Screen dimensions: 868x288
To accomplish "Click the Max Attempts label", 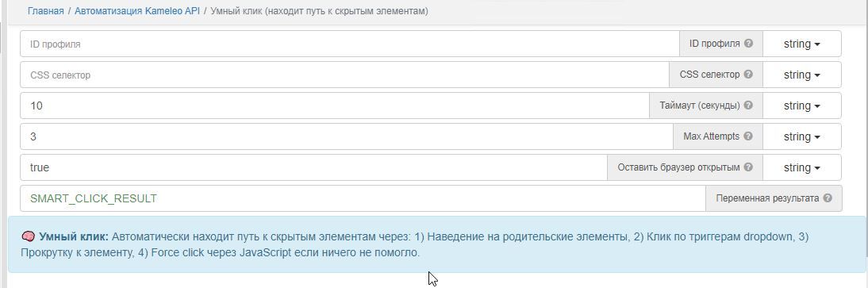I will pos(712,136).
